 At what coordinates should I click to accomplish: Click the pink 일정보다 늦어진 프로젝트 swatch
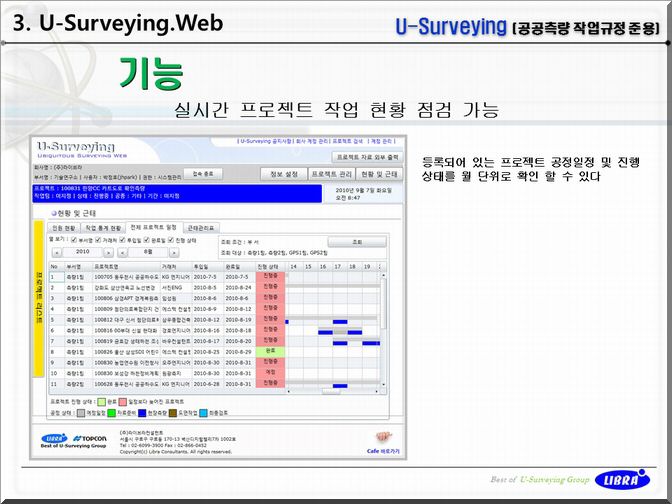coord(123,402)
